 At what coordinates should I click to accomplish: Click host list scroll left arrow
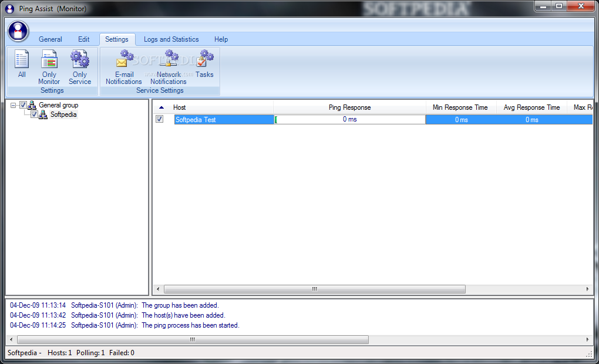(158, 289)
